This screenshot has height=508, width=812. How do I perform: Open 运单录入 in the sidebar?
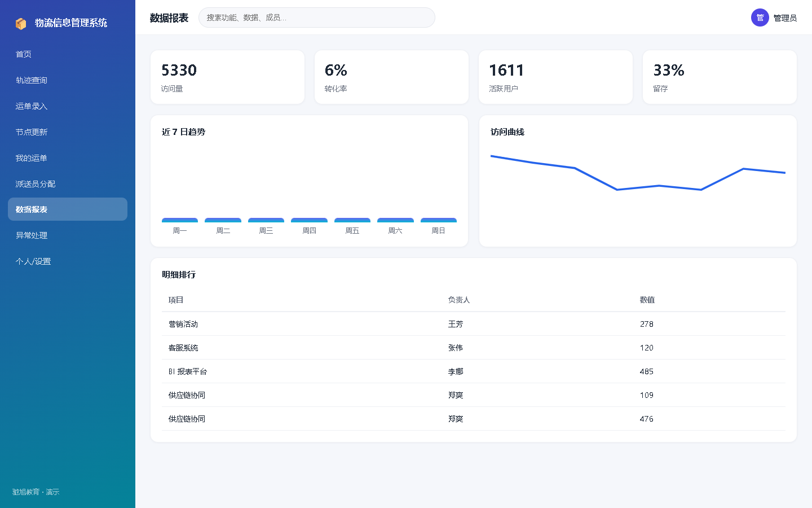click(68, 106)
